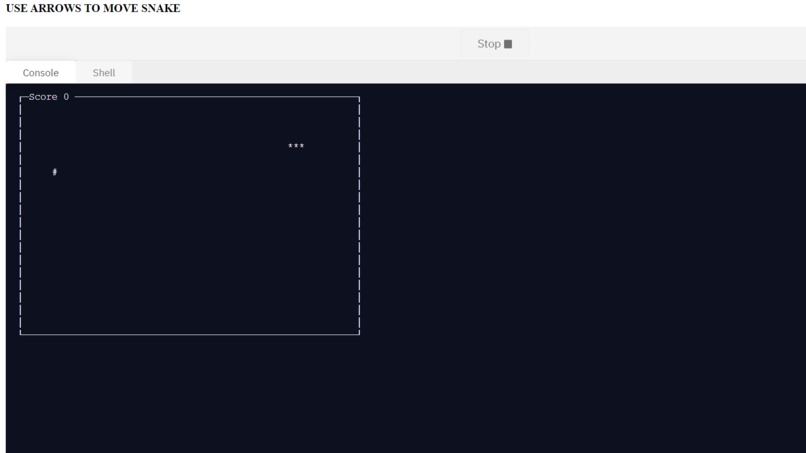Image resolution: width=806 pixels, height=453 pixels.
Task: Click the snake's *** body
Action: (x=296, y=146)
